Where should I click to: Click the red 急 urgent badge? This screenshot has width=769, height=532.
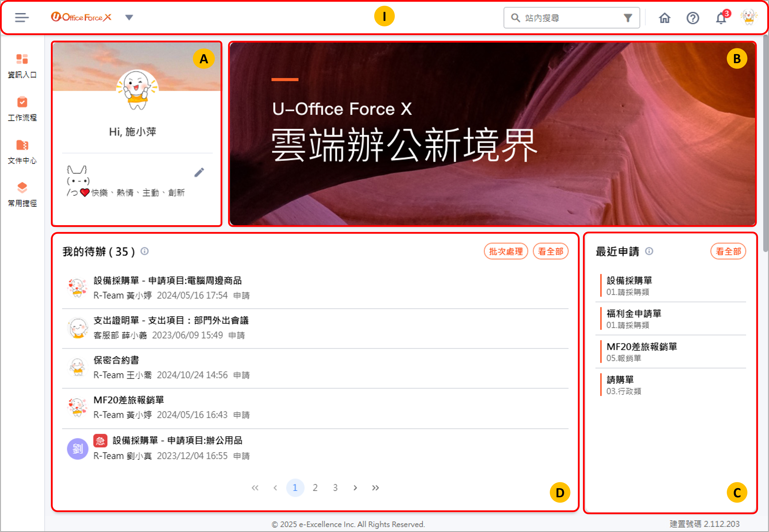(100, 441)
